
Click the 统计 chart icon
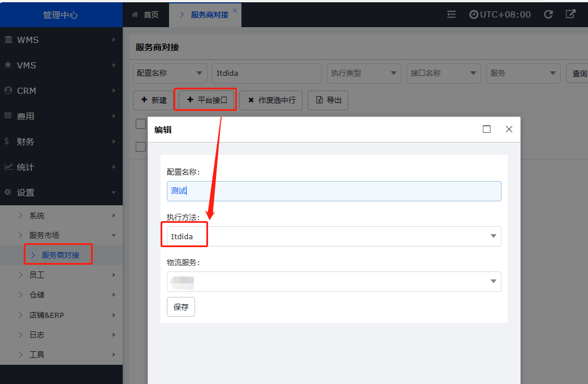click(x=8, y=167)
